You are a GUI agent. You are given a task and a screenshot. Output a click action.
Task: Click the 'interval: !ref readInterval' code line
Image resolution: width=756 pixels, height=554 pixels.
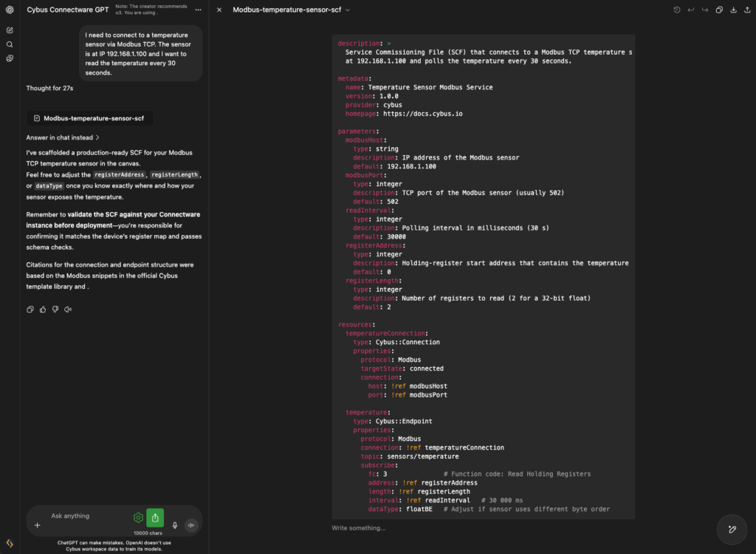419,500
